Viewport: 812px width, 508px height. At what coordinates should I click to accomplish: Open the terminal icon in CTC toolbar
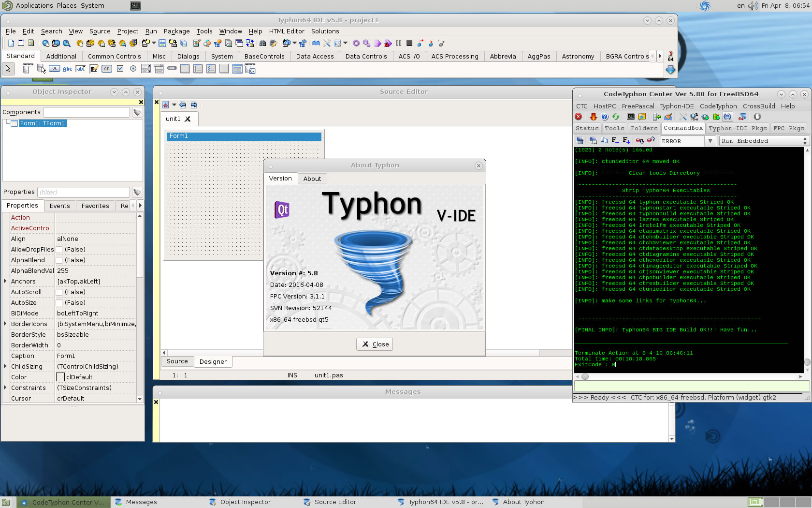point(631,117)
